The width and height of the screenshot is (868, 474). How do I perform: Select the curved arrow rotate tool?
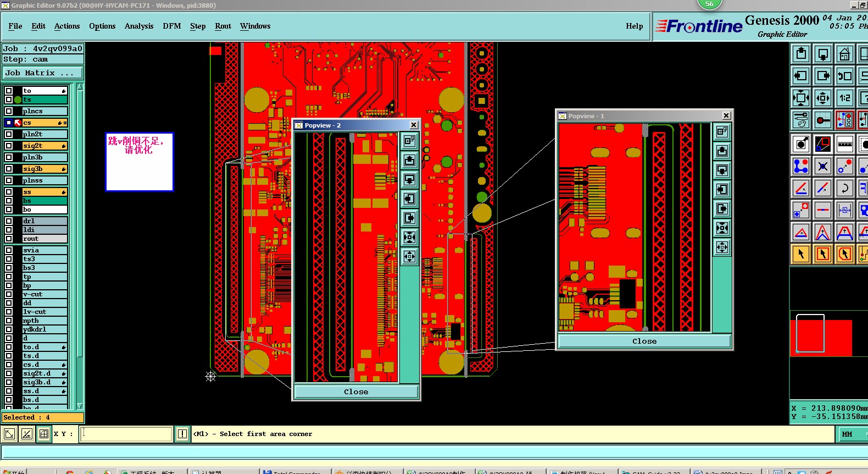[845, 188]
